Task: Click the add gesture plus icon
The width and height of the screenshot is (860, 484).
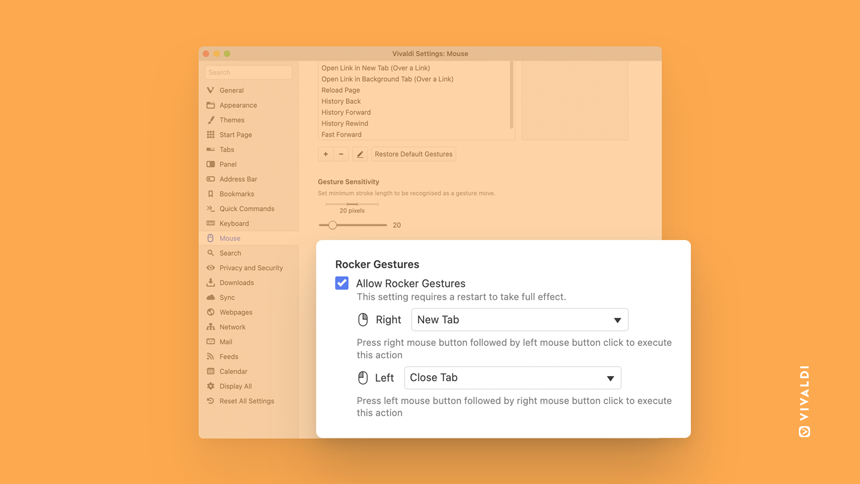Action: coord(325,154)
